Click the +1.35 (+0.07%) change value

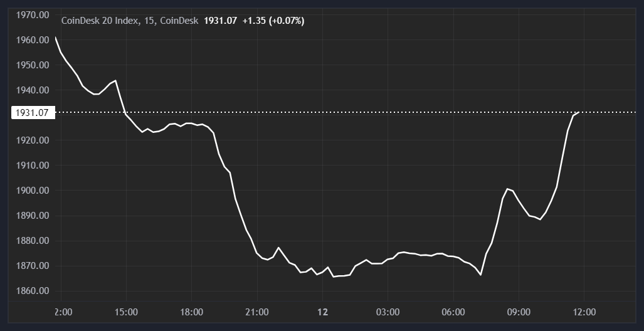point(273,21)
